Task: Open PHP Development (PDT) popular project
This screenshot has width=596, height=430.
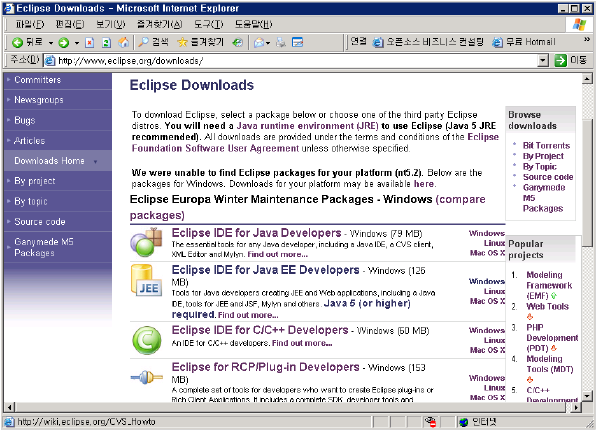Action: pos(552,338)
